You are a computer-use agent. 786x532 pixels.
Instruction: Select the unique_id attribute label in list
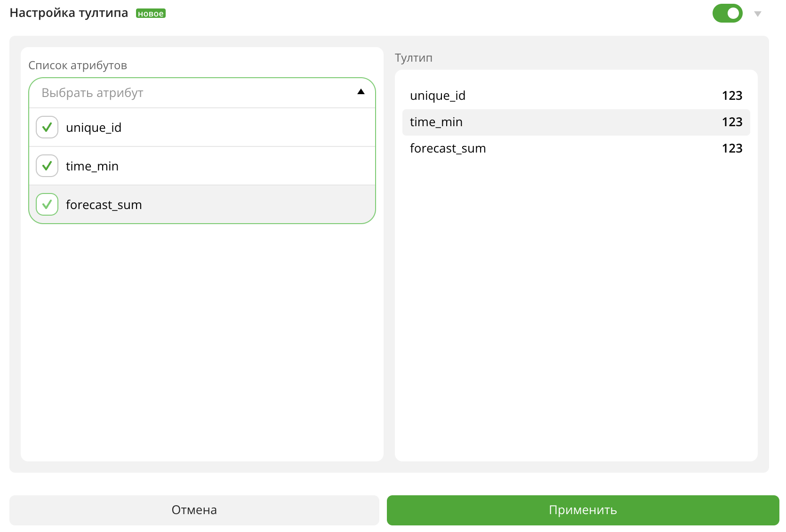click(94, 128)
